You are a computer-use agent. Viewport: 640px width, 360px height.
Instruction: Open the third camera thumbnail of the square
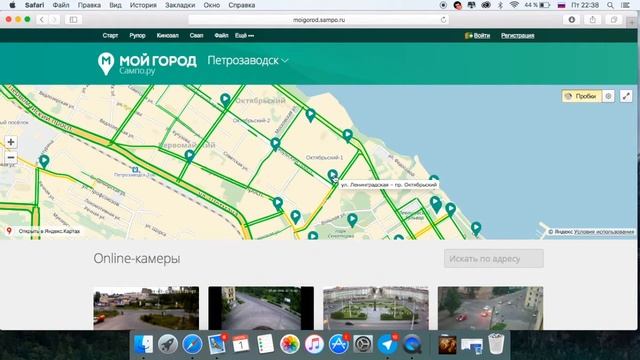point(376,308)
